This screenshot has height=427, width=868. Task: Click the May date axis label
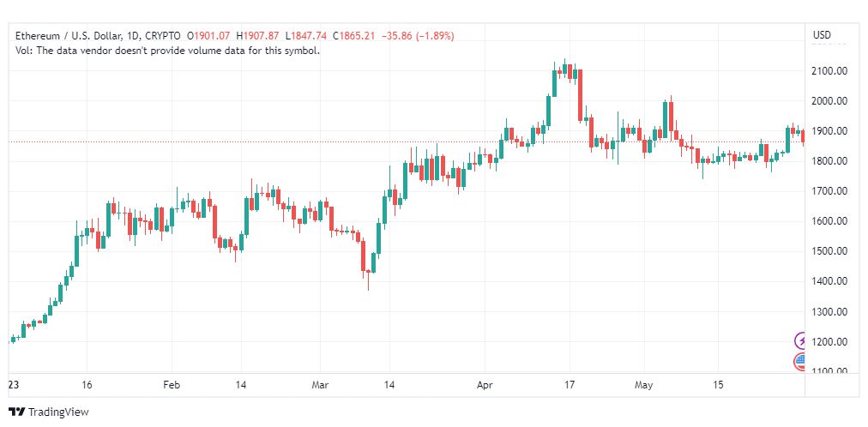coord(644,384)
